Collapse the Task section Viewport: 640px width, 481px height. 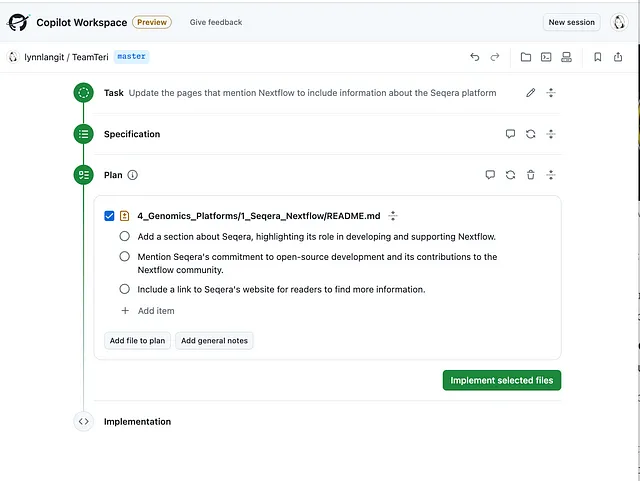[x=551, y=93]
